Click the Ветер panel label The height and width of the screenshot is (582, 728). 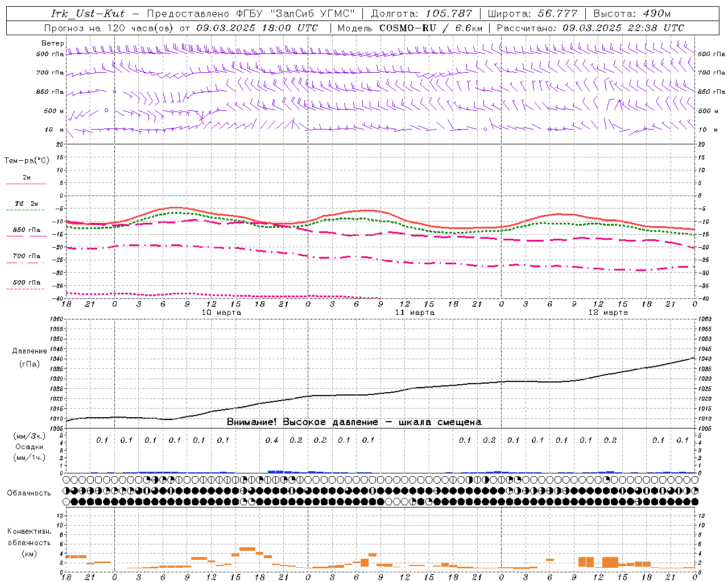click(52, 43)
